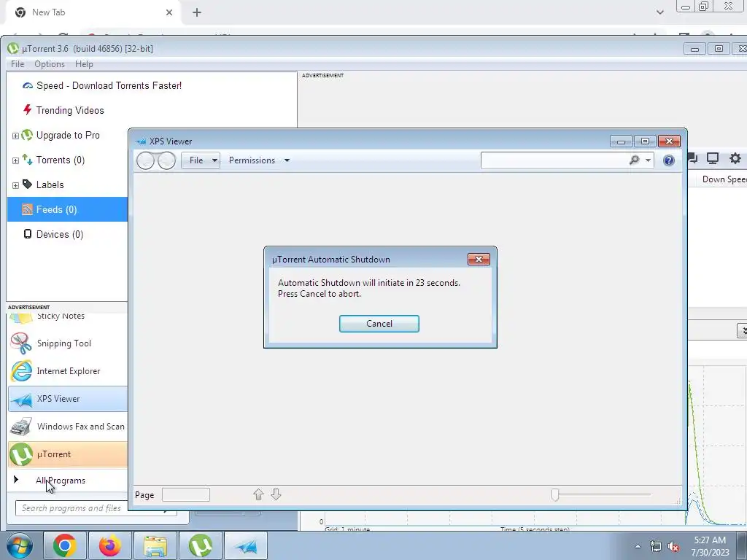The image size is (747, 560).
Task: Open Internet Explorer from Start menu
Action: [68, 371]
